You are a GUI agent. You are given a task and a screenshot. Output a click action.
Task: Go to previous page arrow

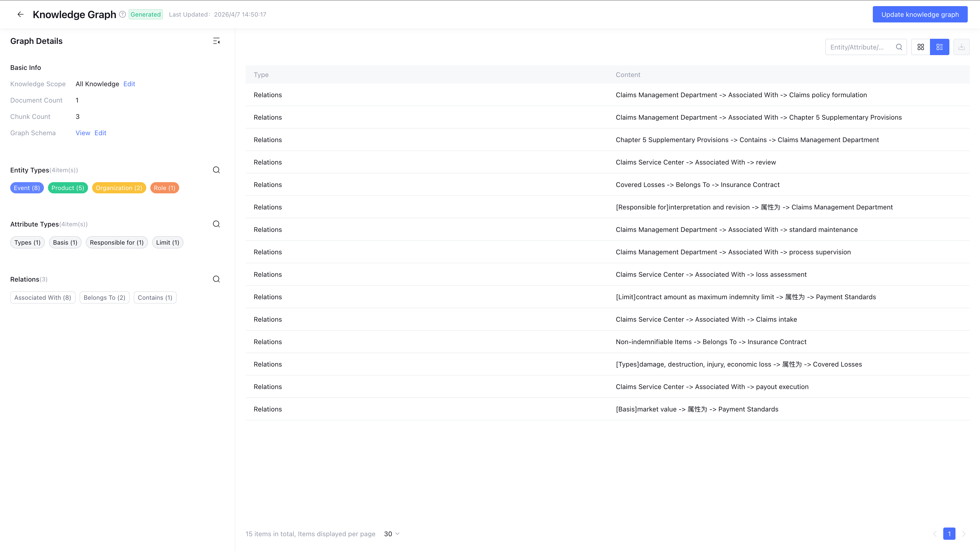[x=935, y=534]
